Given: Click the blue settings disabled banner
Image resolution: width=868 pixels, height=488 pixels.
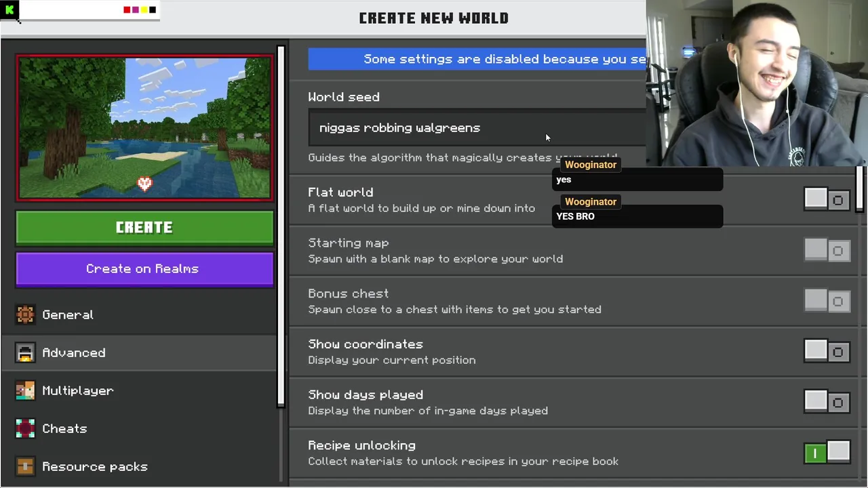Looking at the screenshot, I should [x=477, y=59].
